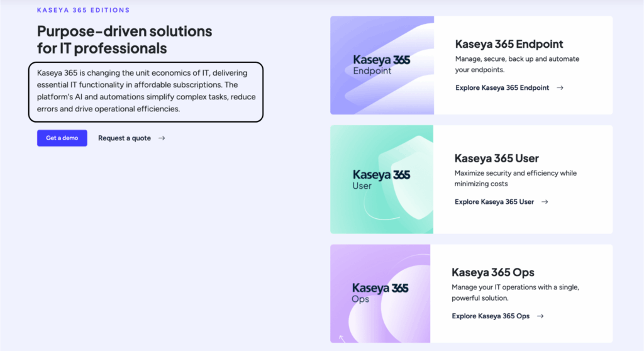
Task: Click the Kaseya 365 Endpoint card heading
Action: [x=509, y=44]
